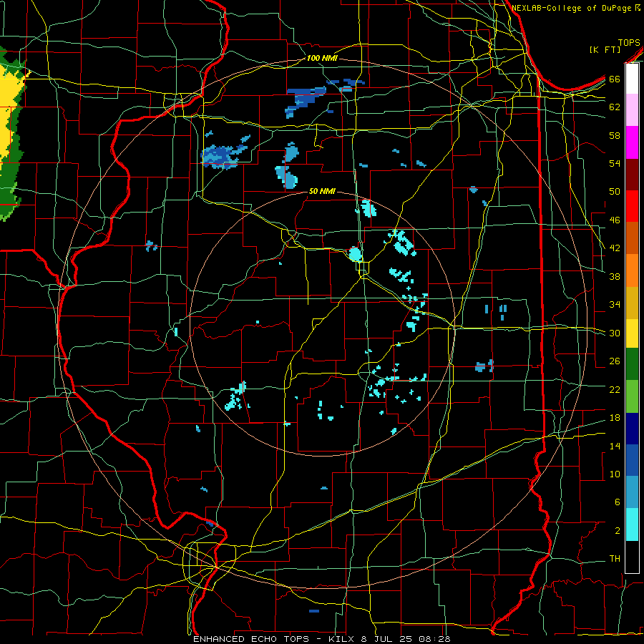
Task: Pick the yellow legend swatch
Action: (632, 333)
